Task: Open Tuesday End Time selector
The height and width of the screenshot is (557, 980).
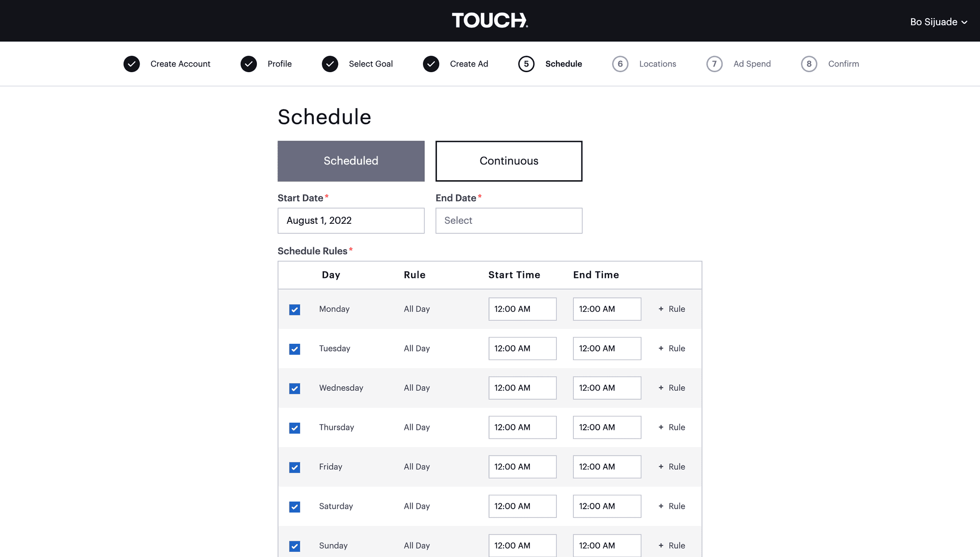Action: (x=607, y=349)
